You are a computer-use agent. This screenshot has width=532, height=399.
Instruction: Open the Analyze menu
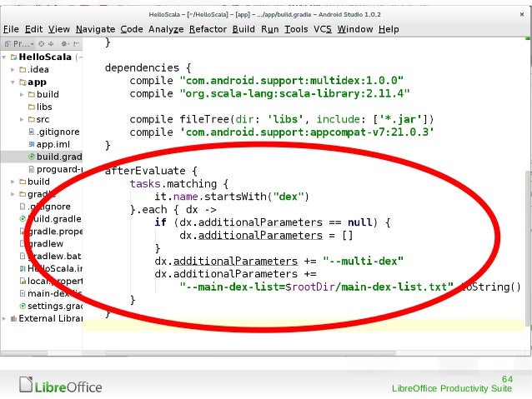pos(166,29)
